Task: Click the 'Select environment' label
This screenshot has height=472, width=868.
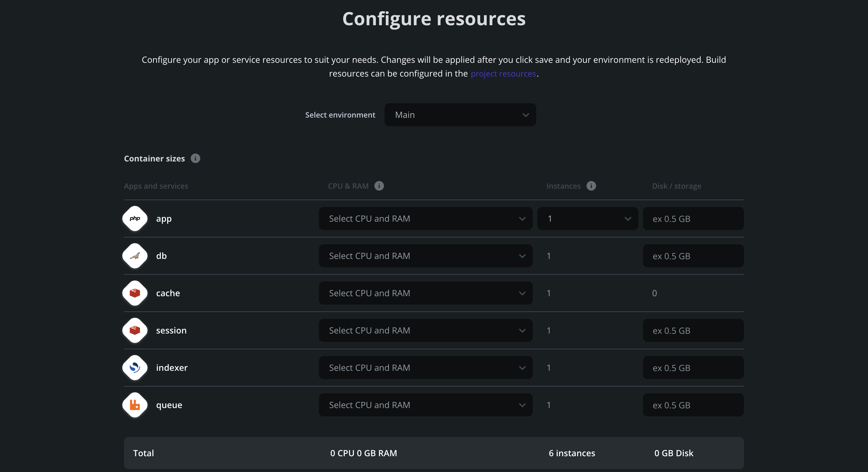Action: tap(340, 115)
